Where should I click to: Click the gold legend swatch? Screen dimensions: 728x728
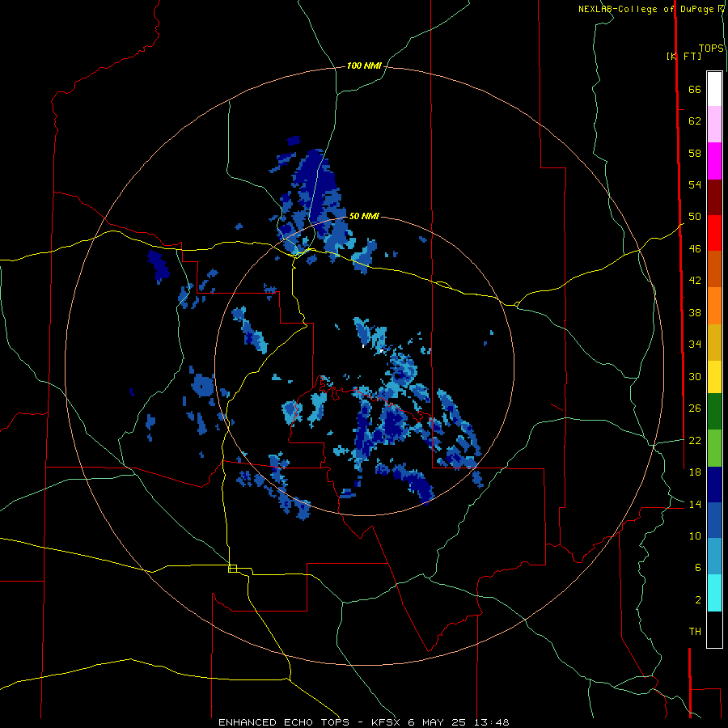tap(714, 343)
